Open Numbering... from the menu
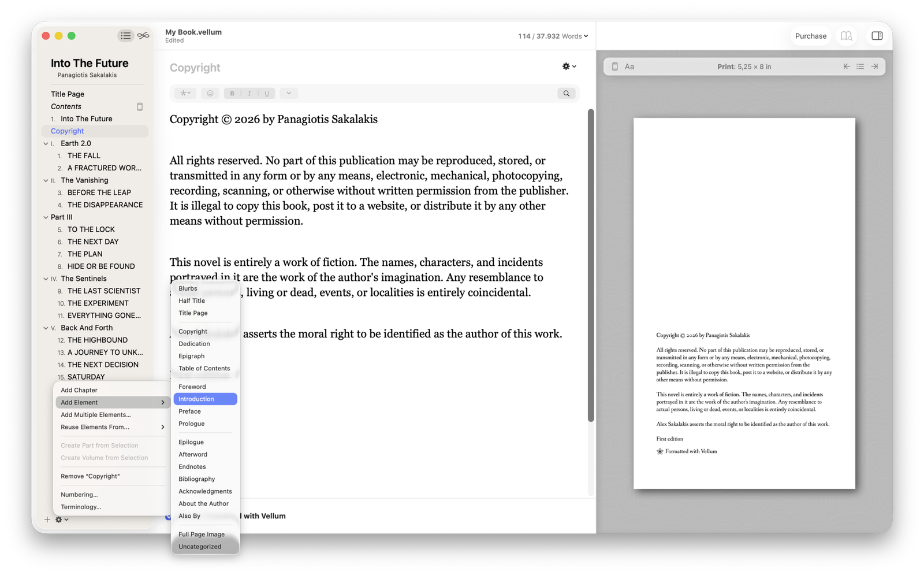 pyautogui.click(x=112, y=495)
